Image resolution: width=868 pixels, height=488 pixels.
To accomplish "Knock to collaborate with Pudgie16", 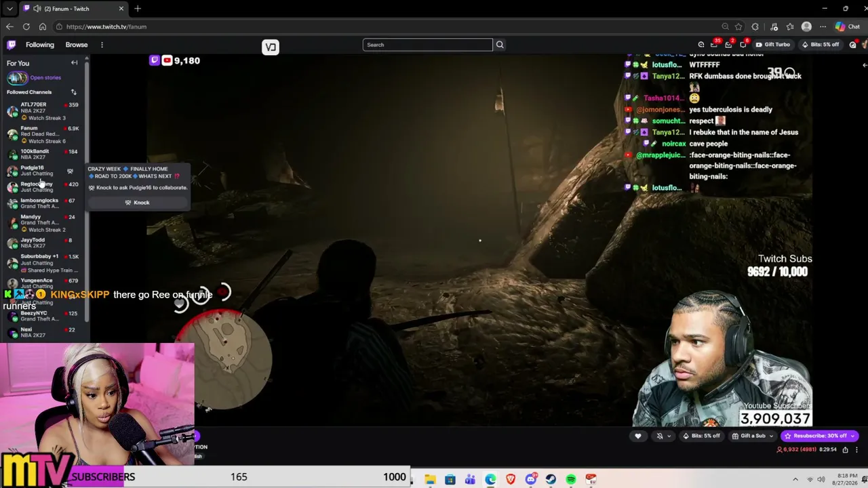I will pyautogui.click(x=138, y=203).
